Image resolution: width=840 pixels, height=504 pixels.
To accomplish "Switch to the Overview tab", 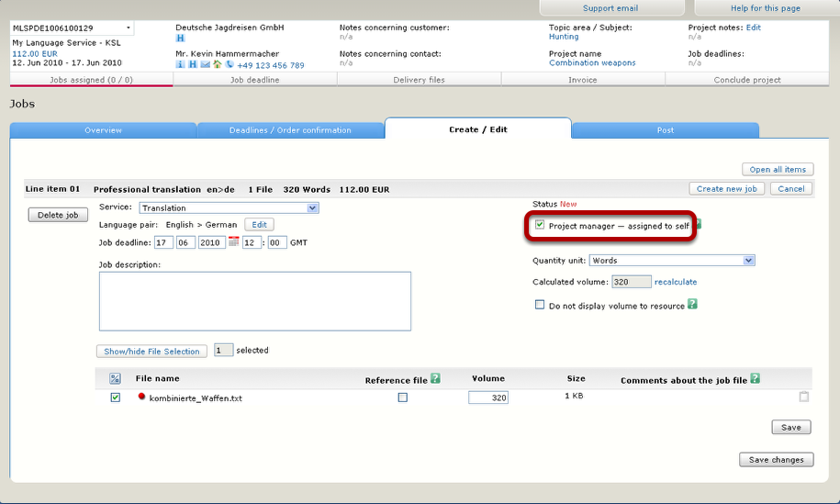I will (104, 130).
